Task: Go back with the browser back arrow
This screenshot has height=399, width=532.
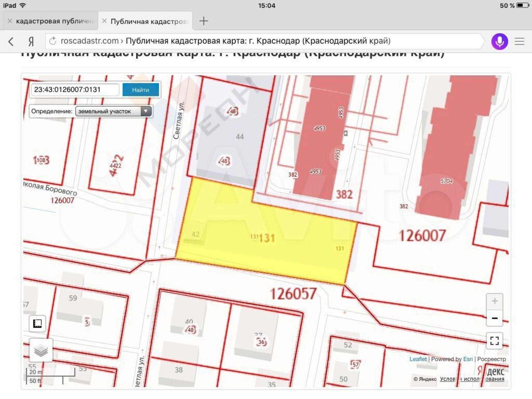Action: pos(11,42)
